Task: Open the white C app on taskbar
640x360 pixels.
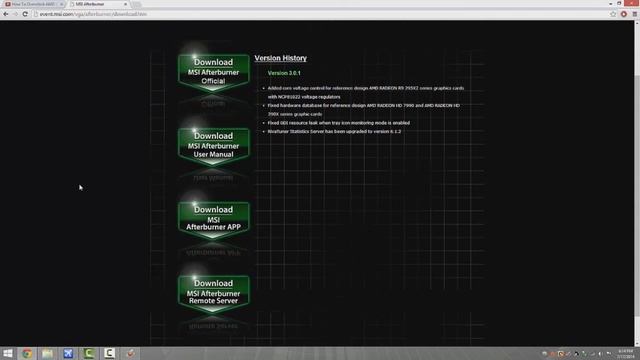Action: click(109, 353)
